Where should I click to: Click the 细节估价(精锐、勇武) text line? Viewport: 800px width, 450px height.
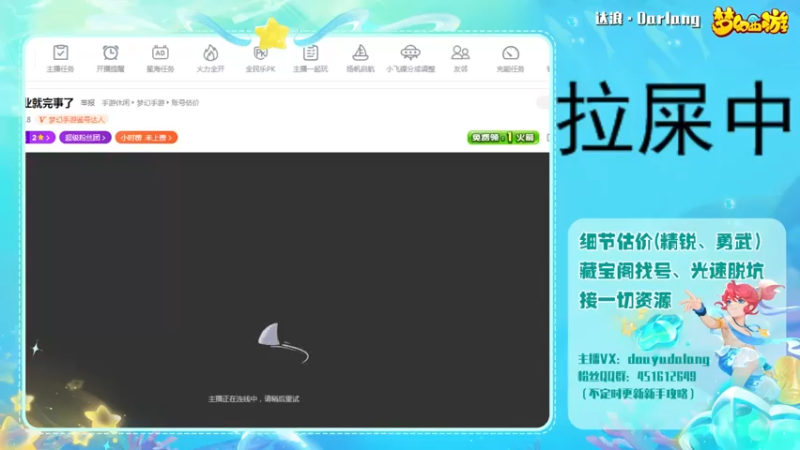tap(670, 241)
